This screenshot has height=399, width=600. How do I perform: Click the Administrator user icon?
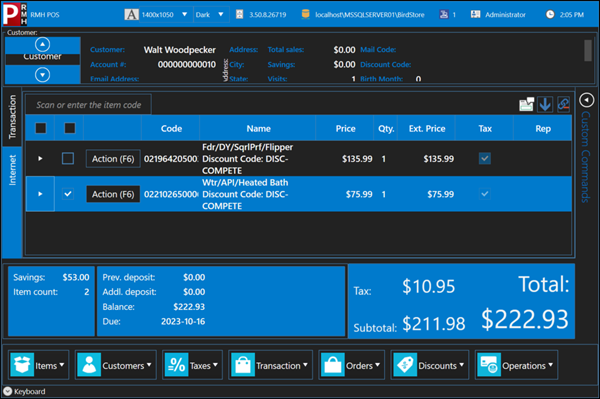(x=475, y=15)
